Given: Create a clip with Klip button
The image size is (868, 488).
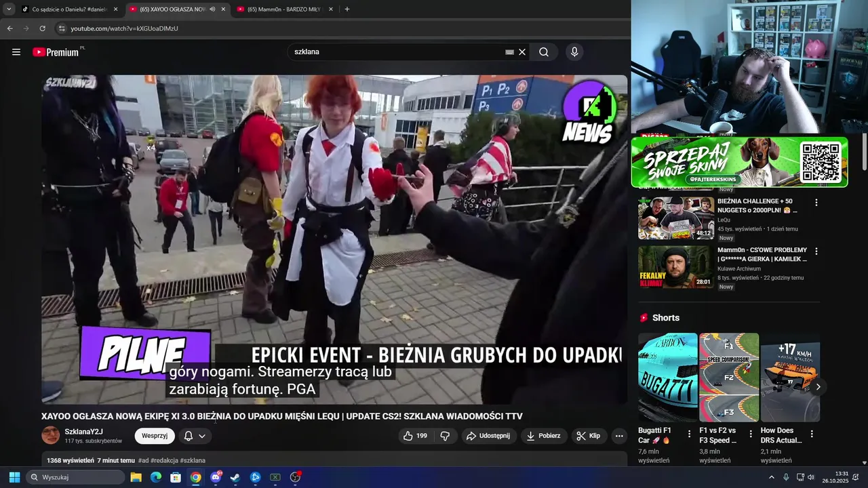Looking at the screenshot, I should tap(589, 436).
